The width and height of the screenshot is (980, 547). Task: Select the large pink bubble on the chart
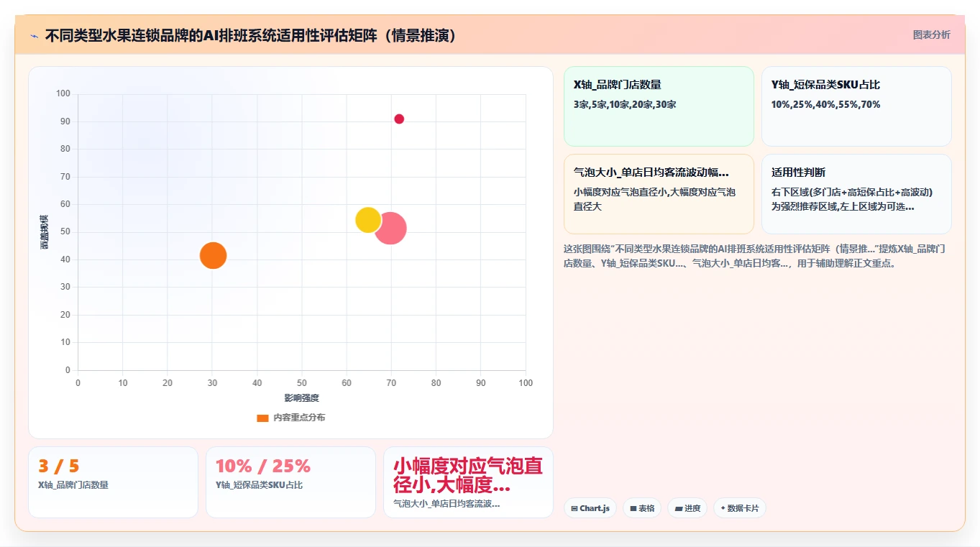coord(390,229)
